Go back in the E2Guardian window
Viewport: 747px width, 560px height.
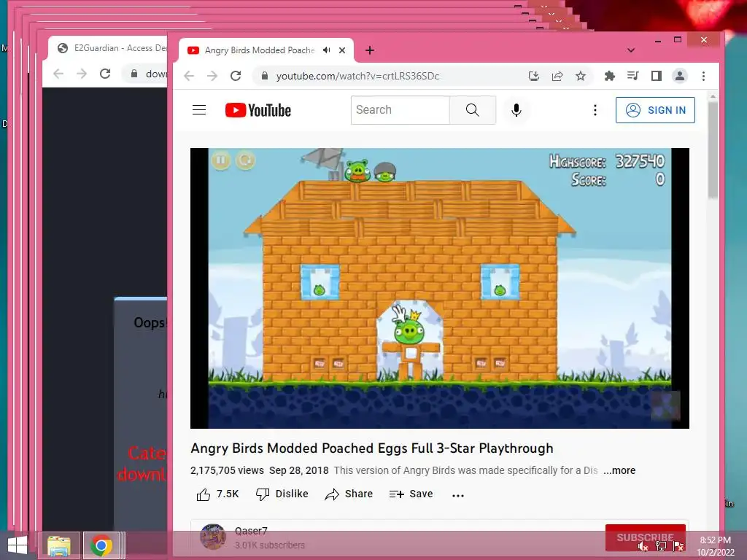point(58,74)
